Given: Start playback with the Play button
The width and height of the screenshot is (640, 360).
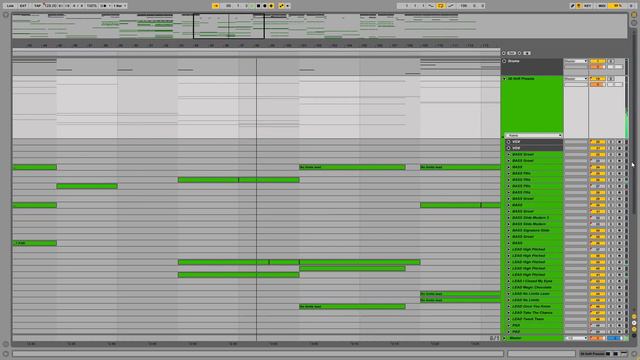Looking at the screenshot, I should (x=251, y=6).
